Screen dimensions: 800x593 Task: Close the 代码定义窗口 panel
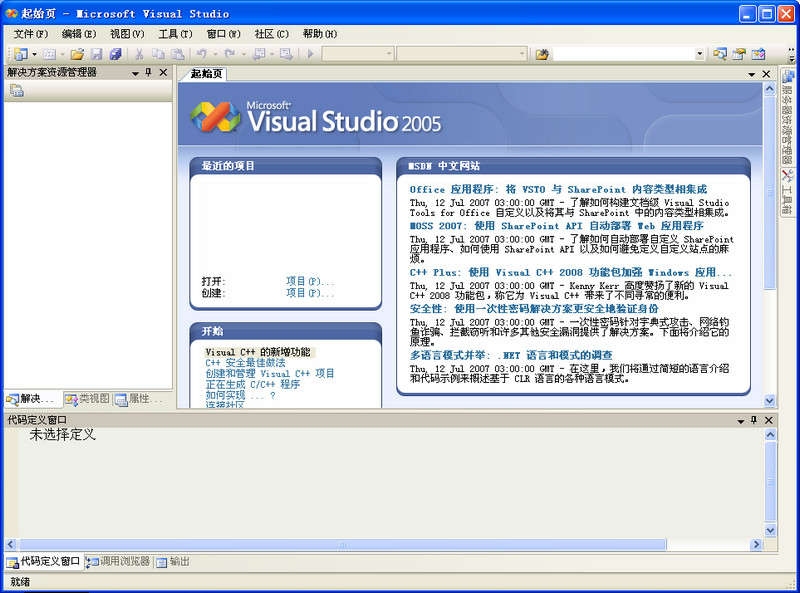coord(769,420)
